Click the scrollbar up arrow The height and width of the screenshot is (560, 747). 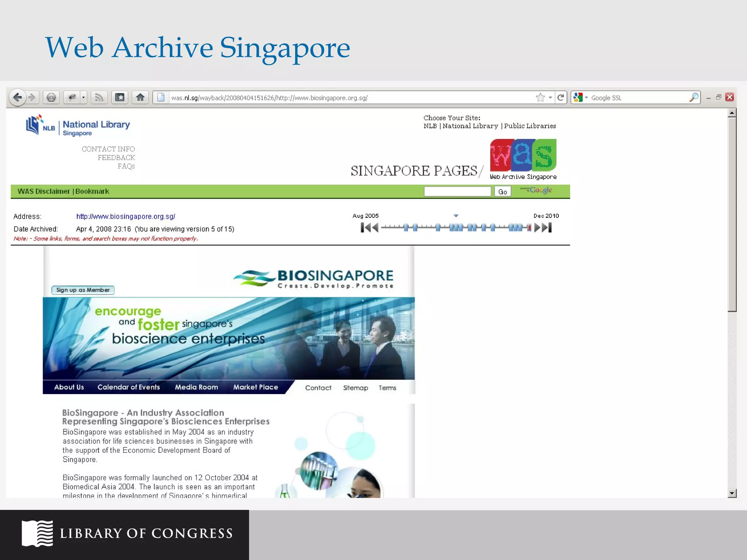(x=732, y=113)
